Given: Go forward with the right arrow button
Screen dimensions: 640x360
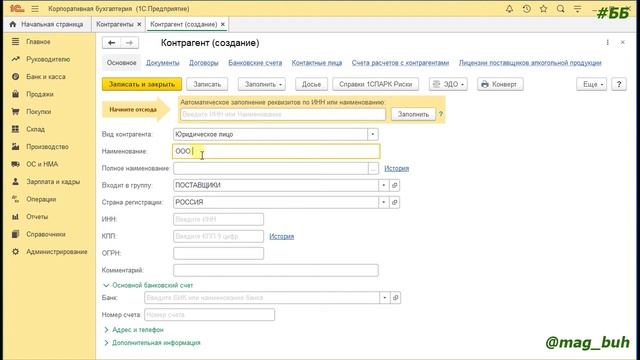Looking at the screenshot, I should click(129, 42).
